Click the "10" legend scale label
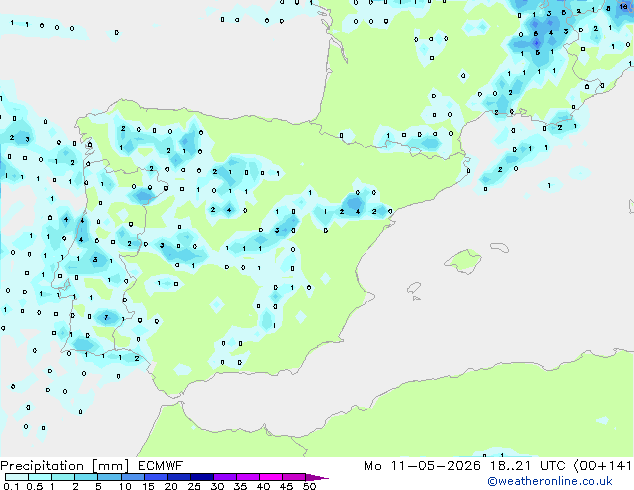The image size is (634, 490). 125,486
